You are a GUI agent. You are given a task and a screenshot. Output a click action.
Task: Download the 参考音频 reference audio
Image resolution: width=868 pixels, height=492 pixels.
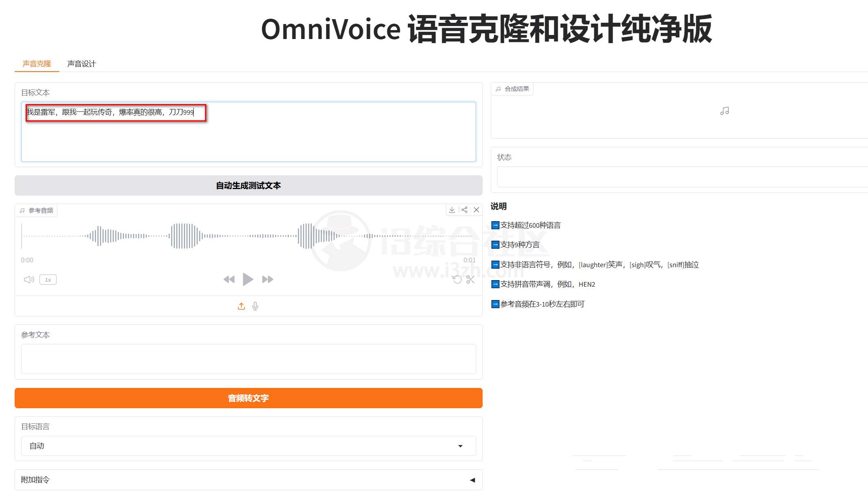[x=452, y=210]
